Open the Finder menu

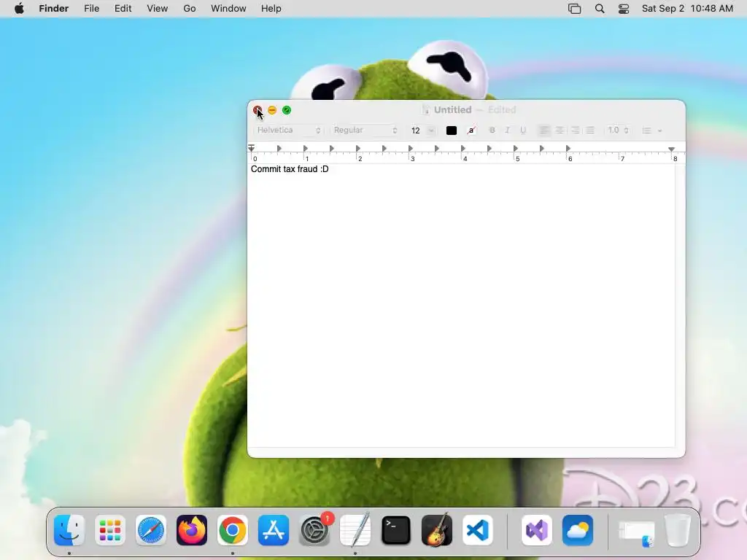click(54, 9)
